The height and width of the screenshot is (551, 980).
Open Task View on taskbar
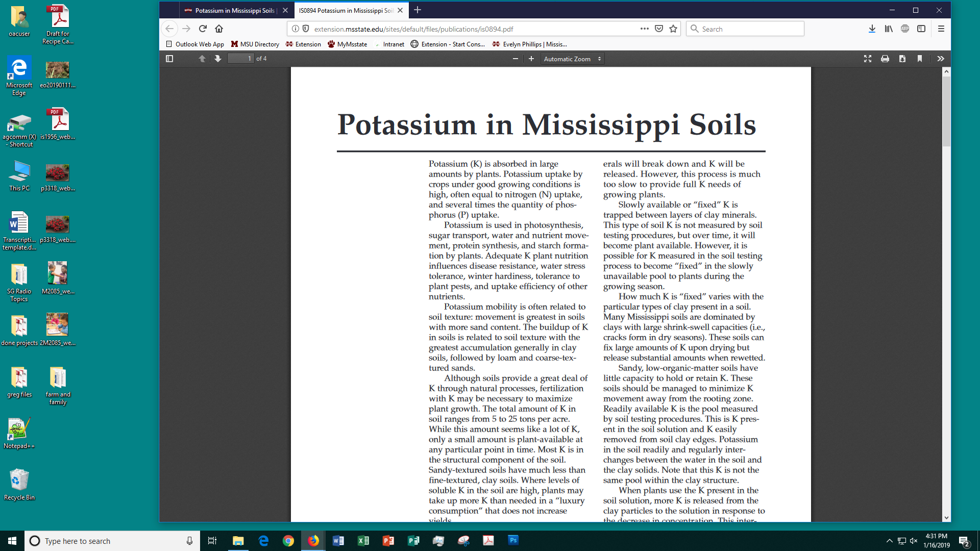point(212,541)
